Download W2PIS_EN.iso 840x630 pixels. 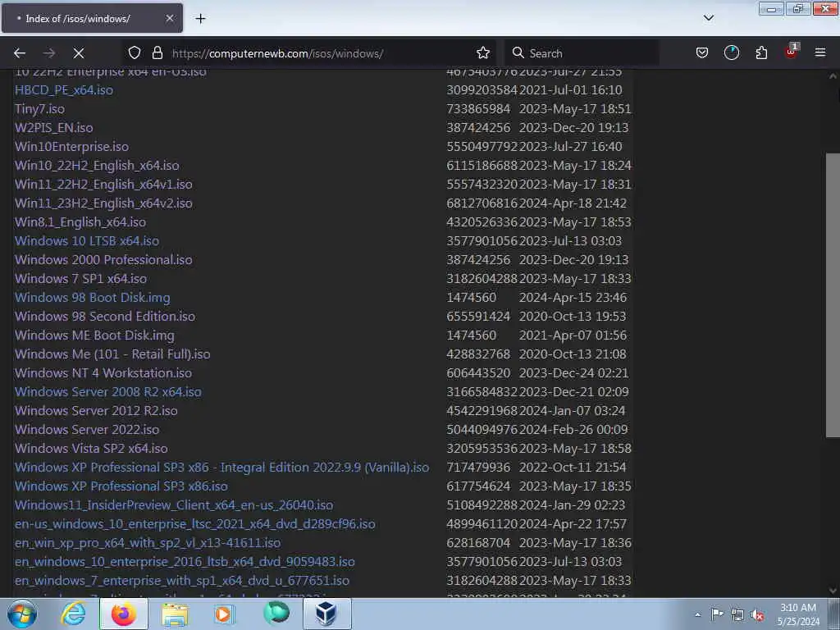[53, 127]
